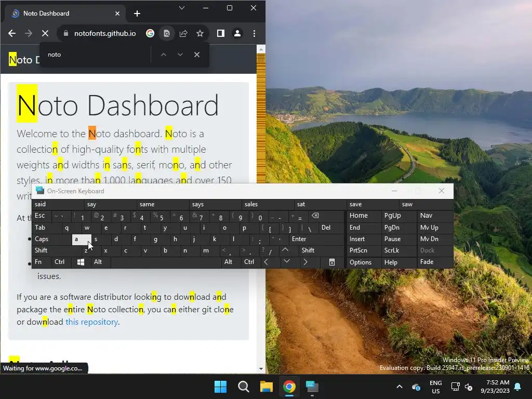Open the tab search dropdown in Chrome

(x=182, y=8)
